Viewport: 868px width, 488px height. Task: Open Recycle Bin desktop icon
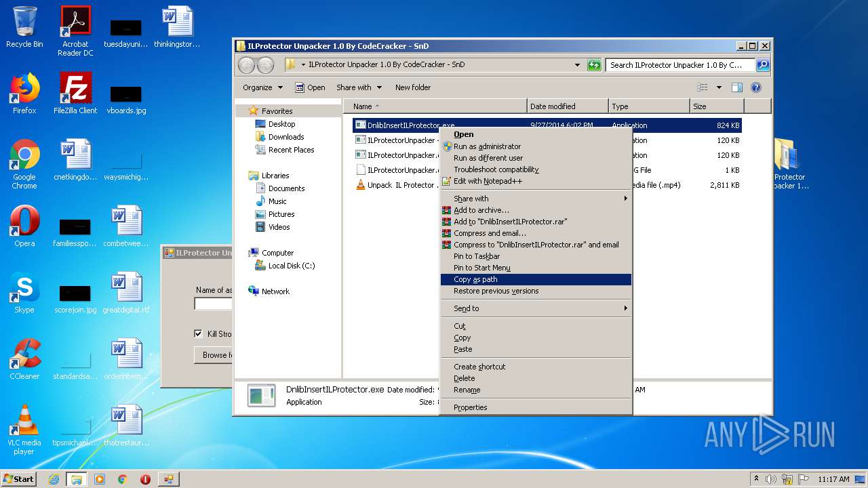[24, 27]
